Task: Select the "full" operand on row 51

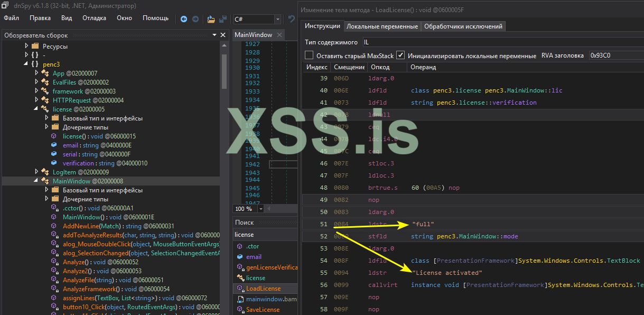Action: [x=423, y=224]
